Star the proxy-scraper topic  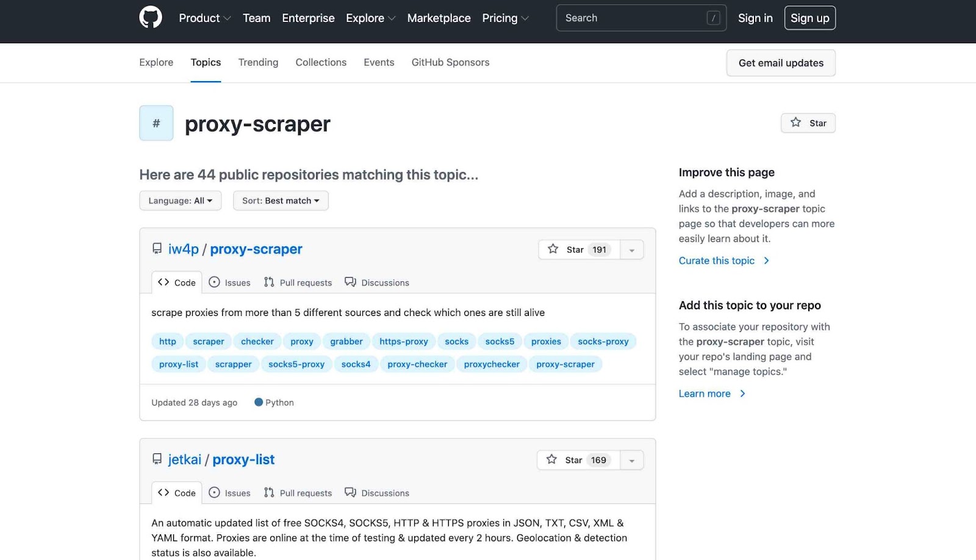pyautogui.click(x=808, y=123)
